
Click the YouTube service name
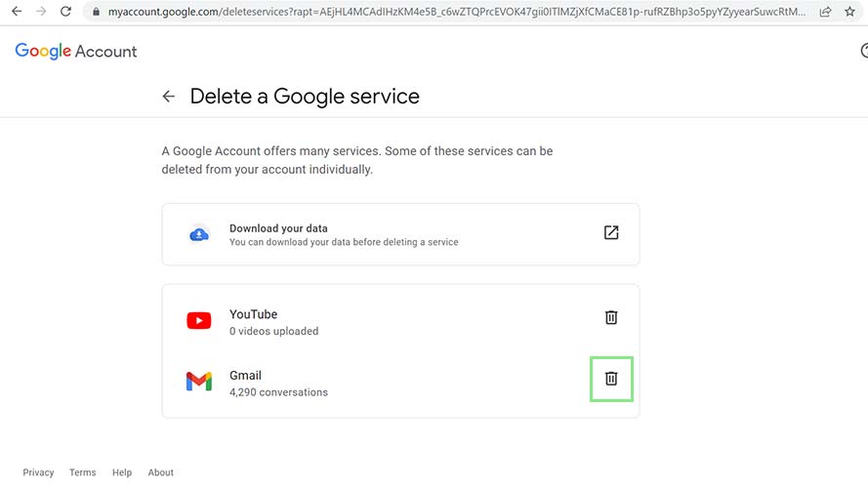(x=254, y=314)
